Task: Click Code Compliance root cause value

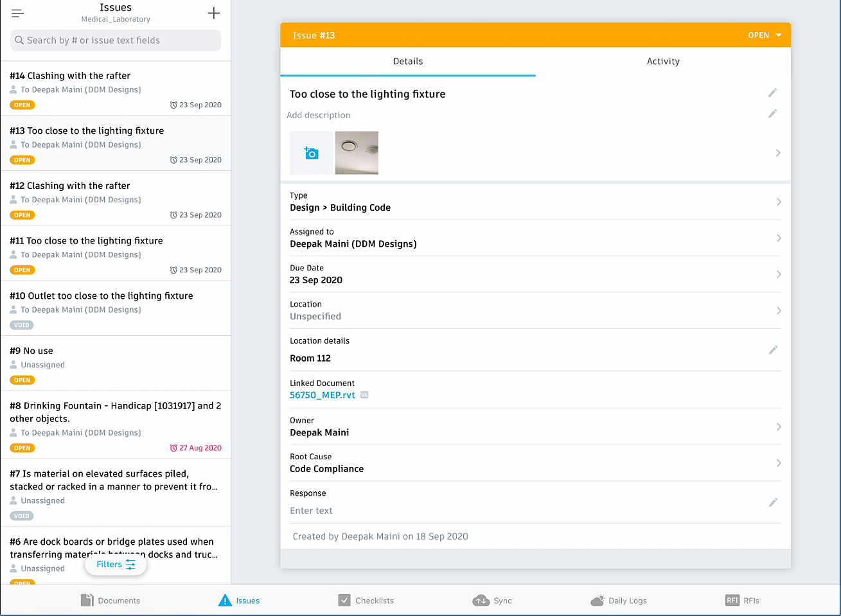Action: pyautogui.click(x=327, y=469)
